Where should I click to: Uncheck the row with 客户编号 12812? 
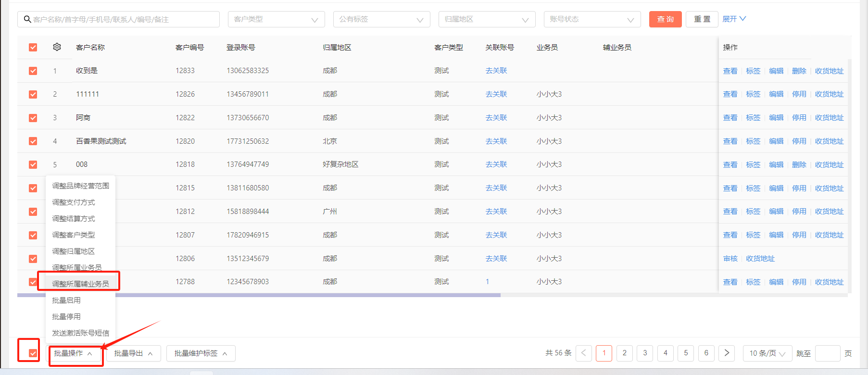click(x=33, y=212)
